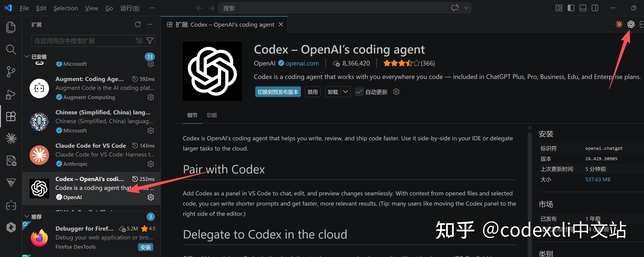Switch to the features tab
This screenshot has width=644, height=257.
click(212, 115)
